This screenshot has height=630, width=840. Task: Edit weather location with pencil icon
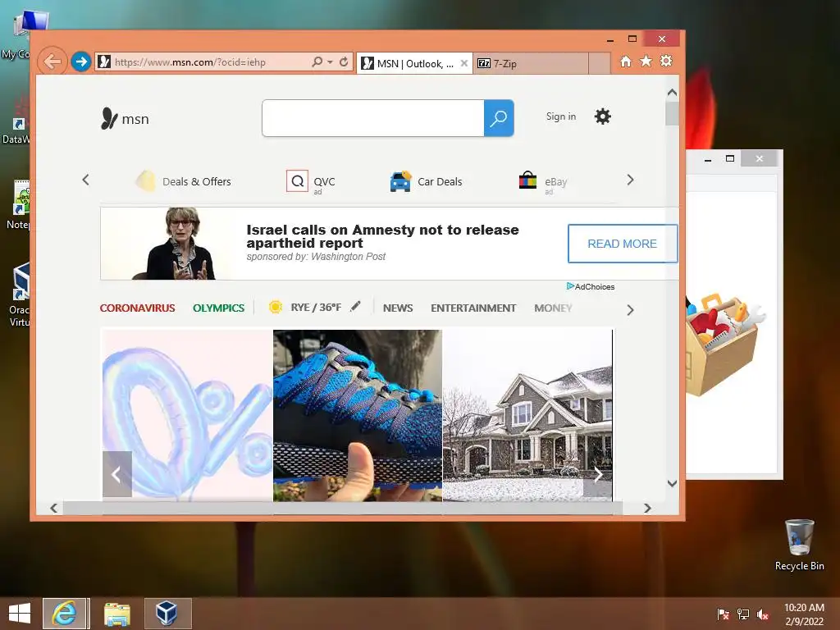click(355, 306)
